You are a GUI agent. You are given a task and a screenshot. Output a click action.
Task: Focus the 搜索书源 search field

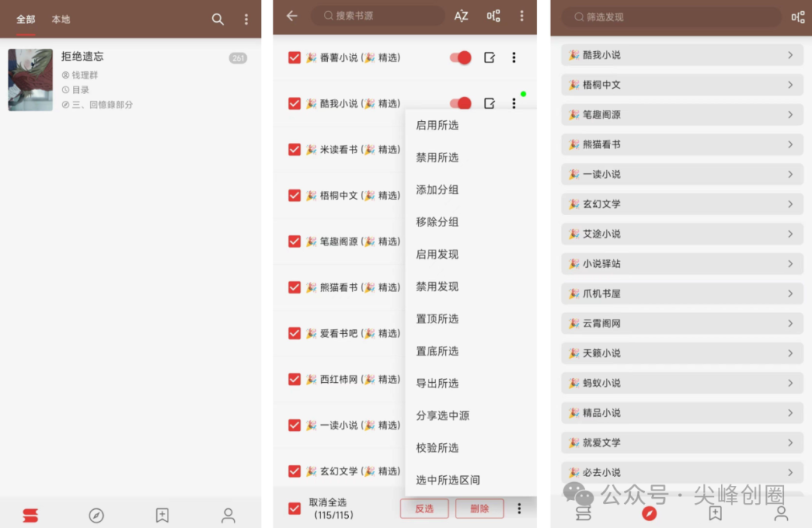pos(377,16)
